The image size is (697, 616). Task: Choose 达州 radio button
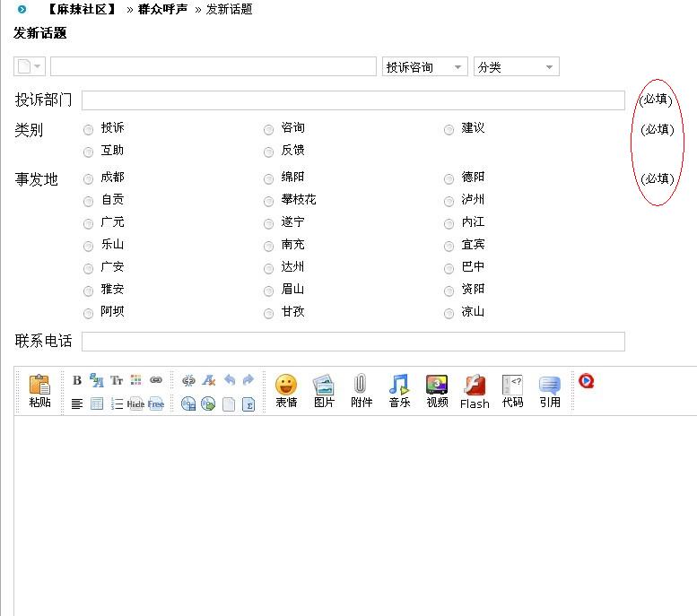coord(268,268)
